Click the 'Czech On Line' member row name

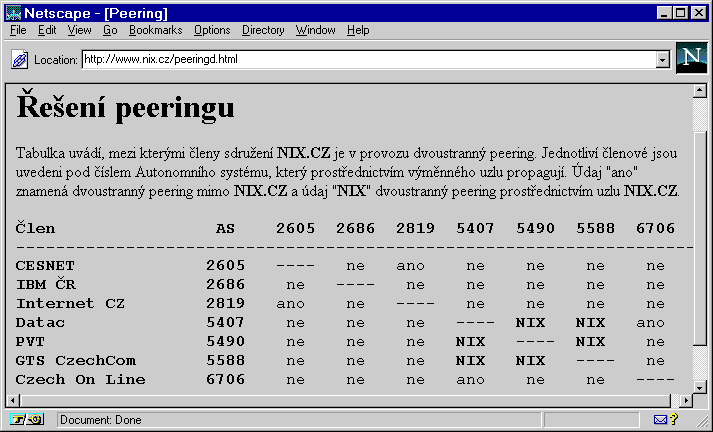pos(80,379)
